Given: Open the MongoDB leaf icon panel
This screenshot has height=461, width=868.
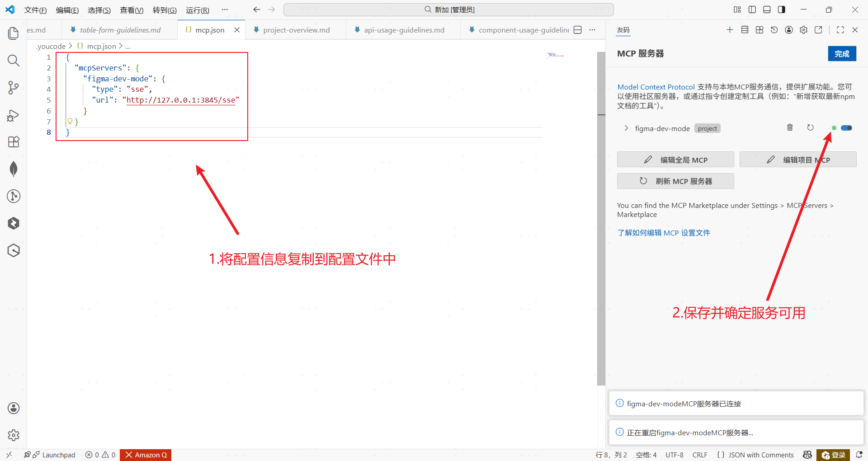Looking at the screenshot, I should (14, 169).
